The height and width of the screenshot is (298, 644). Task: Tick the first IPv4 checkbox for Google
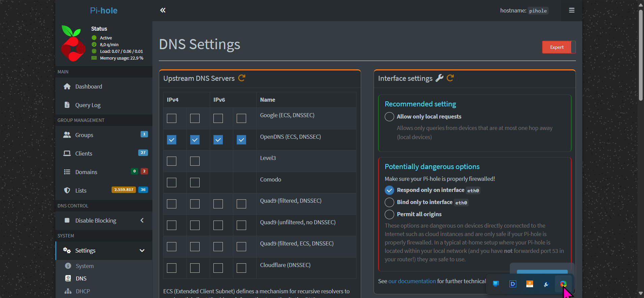[x=172, y=119]
